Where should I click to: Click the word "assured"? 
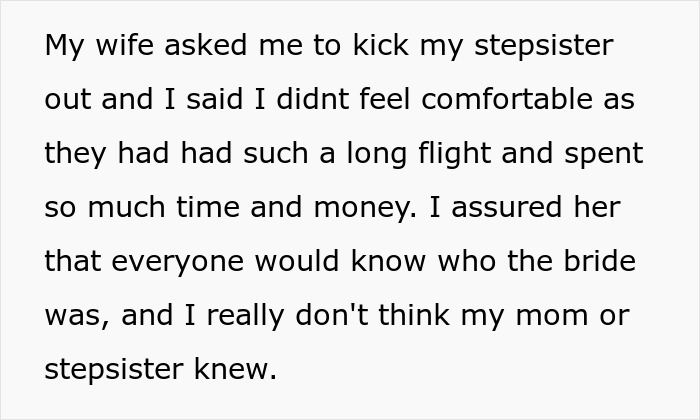507,208
